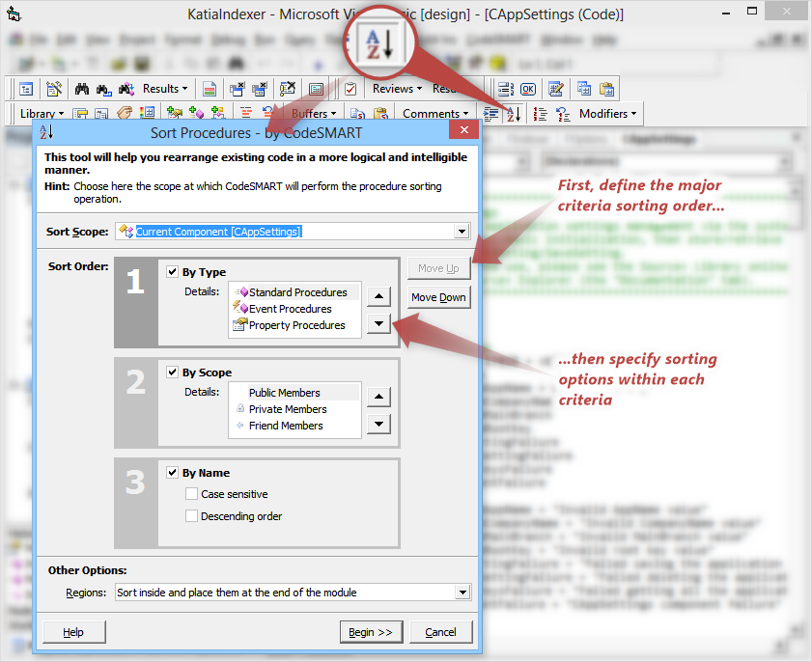This screenshot has height=662, width=812.
Task: Click the application icon in title bar
Action: click(x=14, y=14)
